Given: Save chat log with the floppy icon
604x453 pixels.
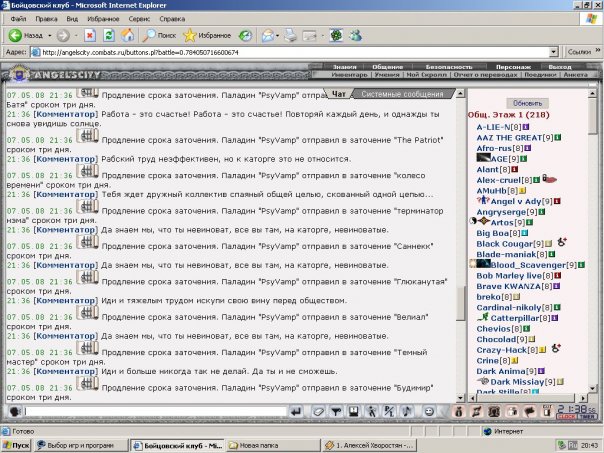Looking at the screenshot, I should click(x=354, y=411).
